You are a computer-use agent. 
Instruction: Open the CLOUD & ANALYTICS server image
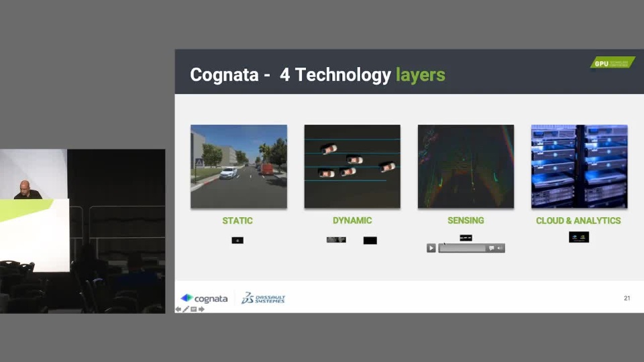coord(579,166)
